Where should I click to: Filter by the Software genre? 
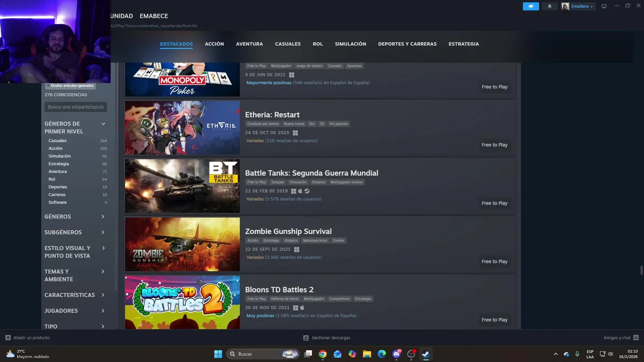click(57, 202)
